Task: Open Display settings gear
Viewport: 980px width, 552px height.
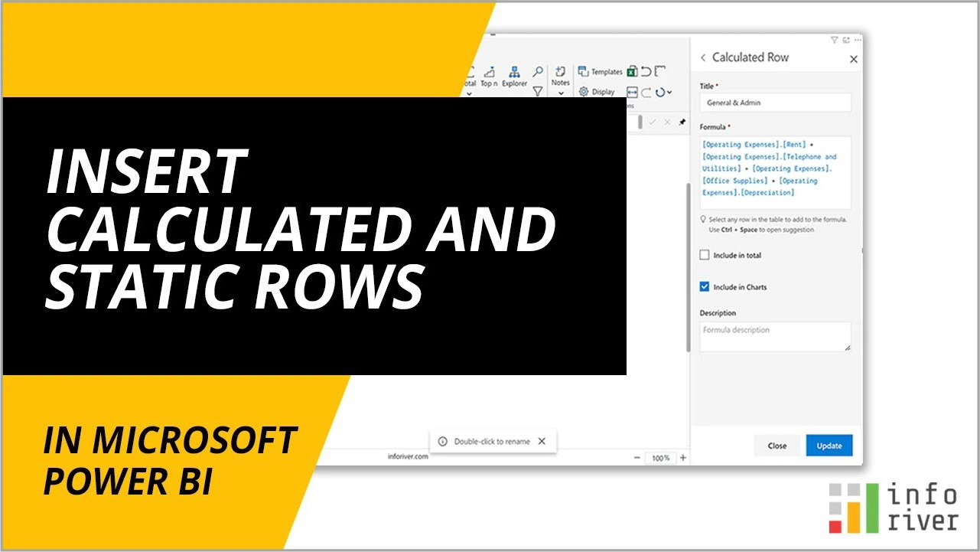Action: 597,92
